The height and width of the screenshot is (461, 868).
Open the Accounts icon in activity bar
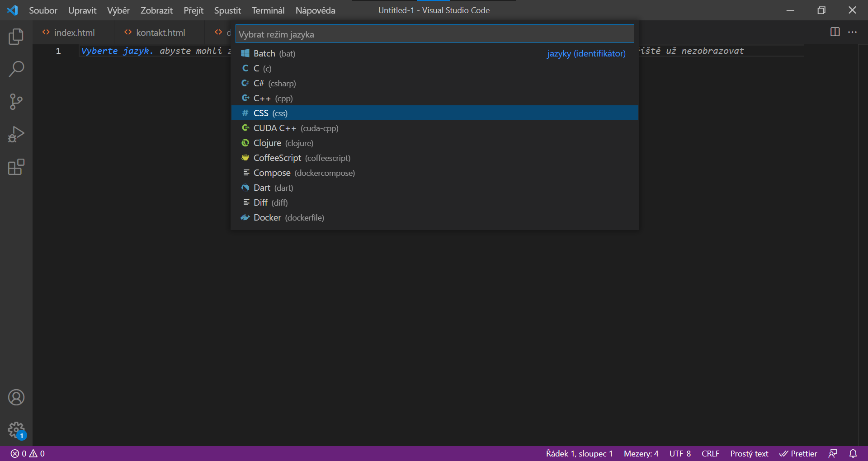pyautogui.click(x=16, y=397)
